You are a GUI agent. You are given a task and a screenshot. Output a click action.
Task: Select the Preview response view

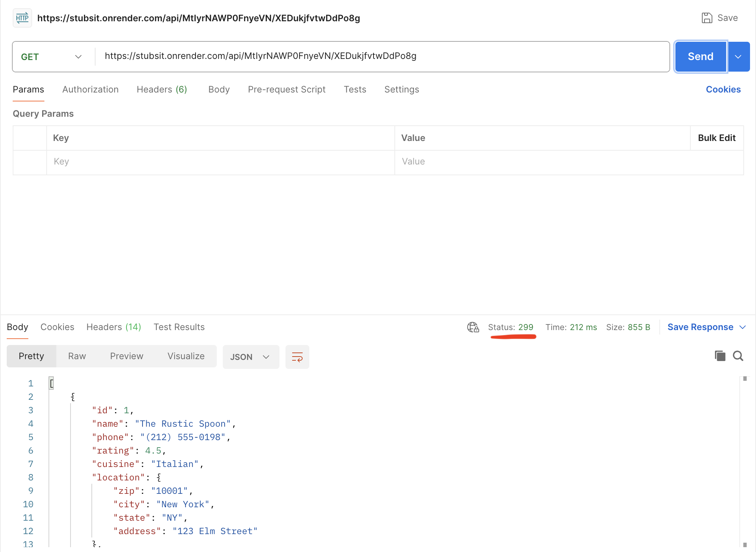pos(126,356)
